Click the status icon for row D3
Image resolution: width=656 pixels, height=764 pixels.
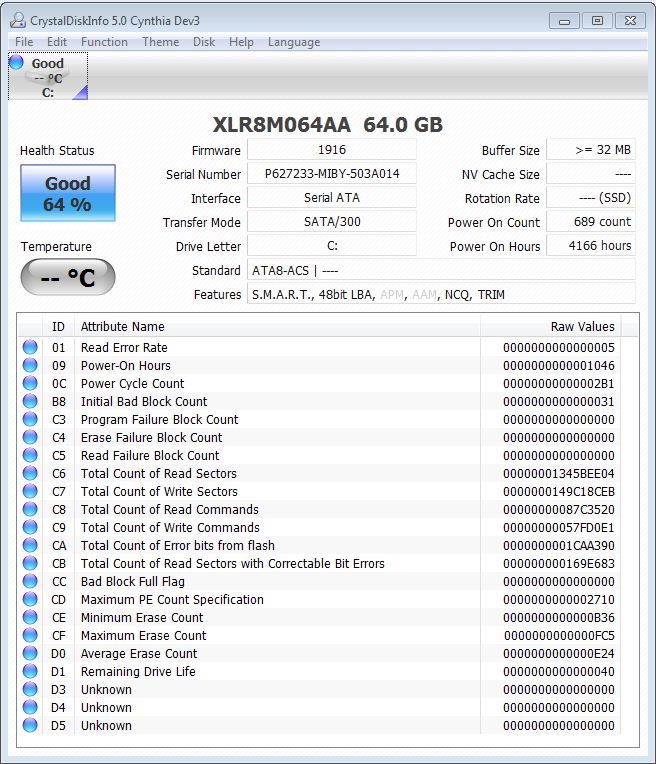[30, 689]
